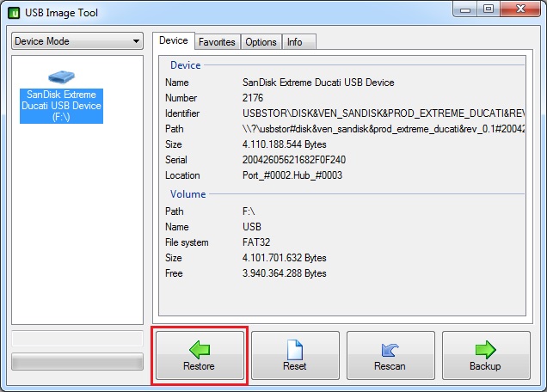The image size is (547, 392).
Task: Click the USB Image Tool title icon
Action: [14, 13]
